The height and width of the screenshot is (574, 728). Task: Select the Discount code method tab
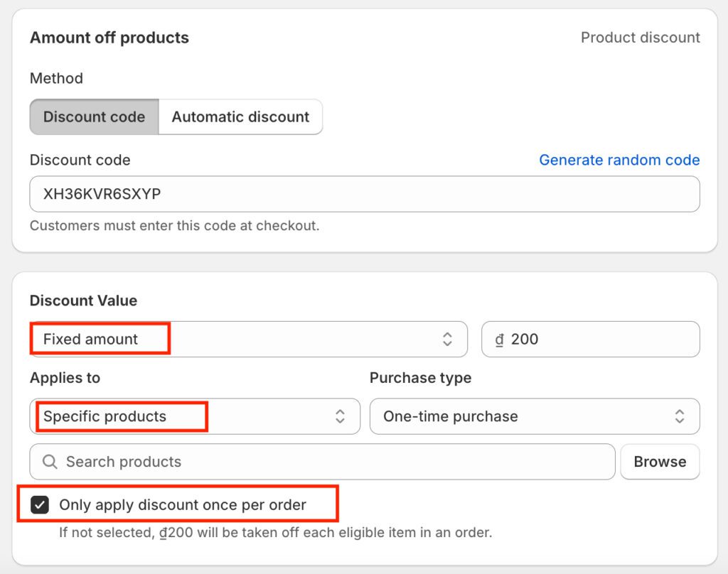click(94, 117)
